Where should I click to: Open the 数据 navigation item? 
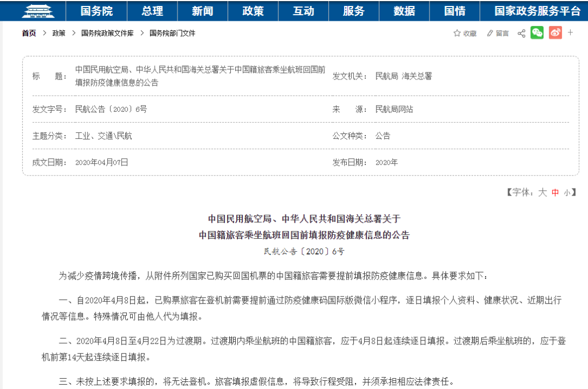[405, 11]
